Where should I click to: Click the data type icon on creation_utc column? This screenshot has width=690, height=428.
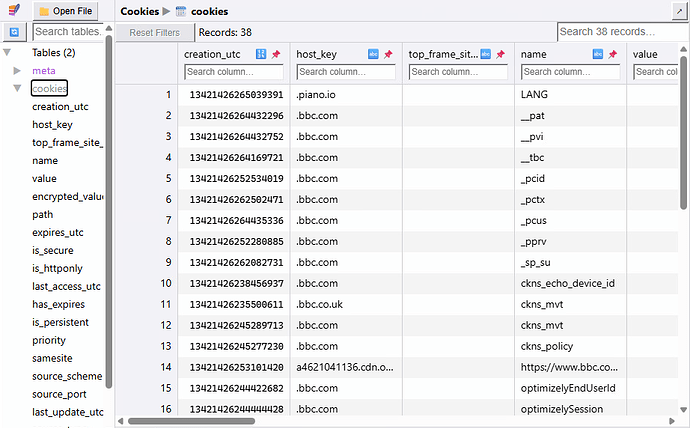(261, 54)
